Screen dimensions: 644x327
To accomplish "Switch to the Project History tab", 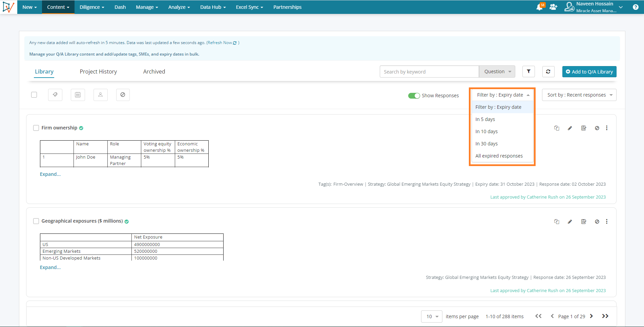I will click(x=98, y=71).
